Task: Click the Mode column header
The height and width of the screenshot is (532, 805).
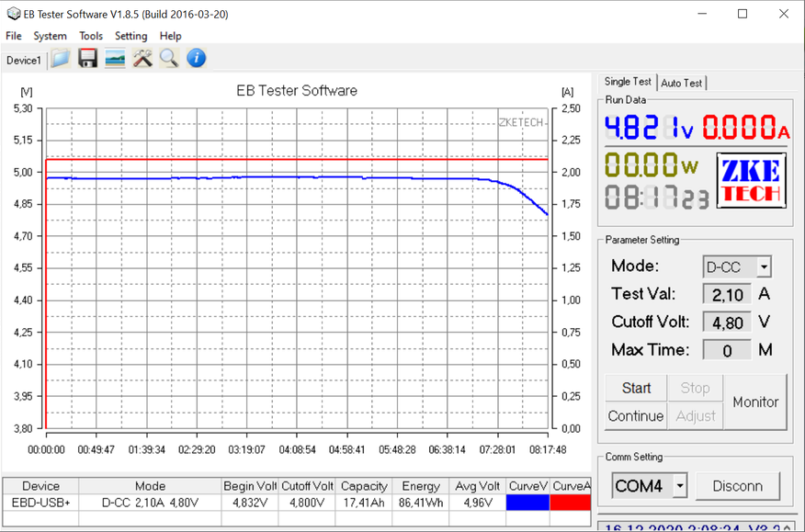Action: coord(150,486)
